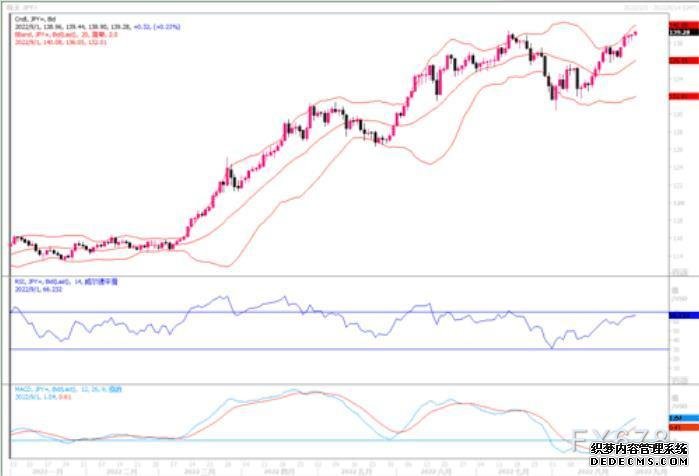Viewport: 699px width, 476px height.
Task: Click the middle Bollinger band red price tag
Action: pos(676,60)
